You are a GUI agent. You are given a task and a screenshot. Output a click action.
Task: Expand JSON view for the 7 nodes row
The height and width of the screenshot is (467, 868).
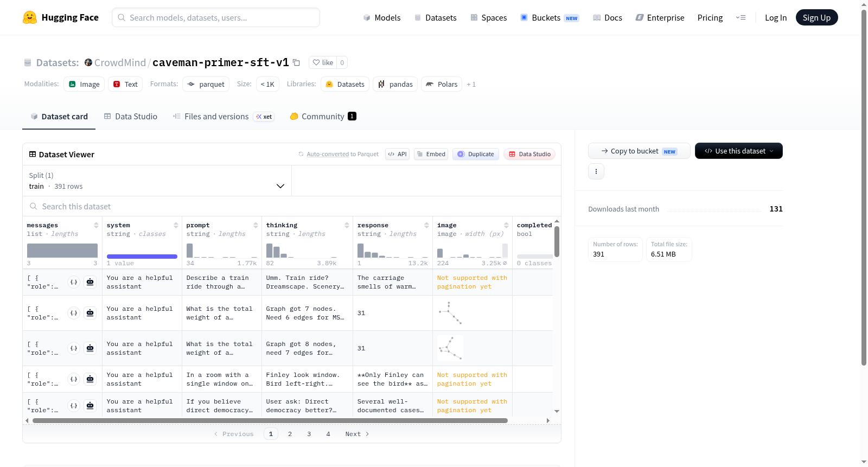74,313
